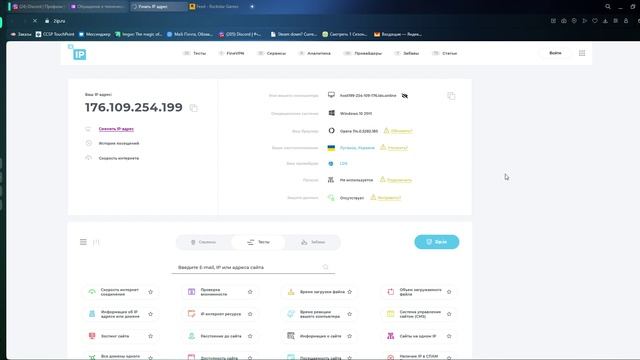Toggle the hide-hostname crossed-eye icon

[405, 96]
